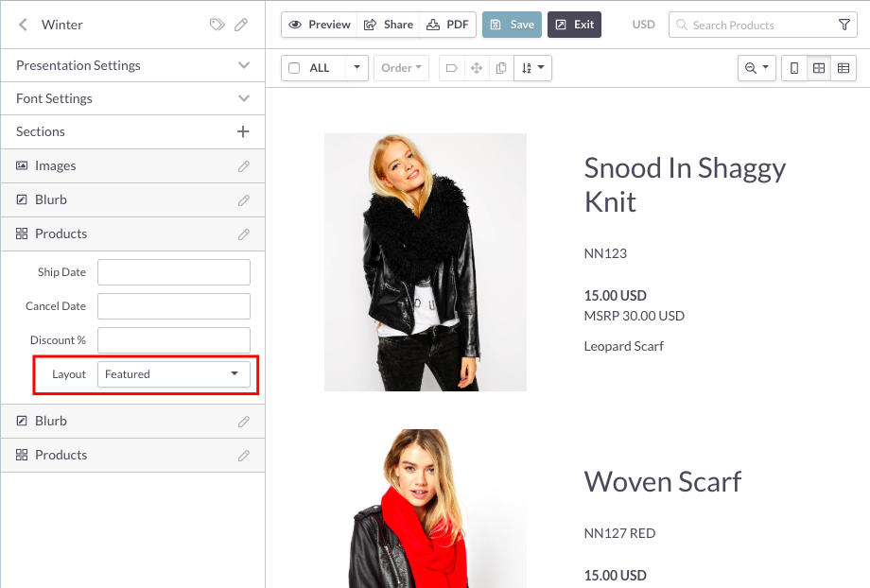Open the filter funnel in the search box

(844, 25)
